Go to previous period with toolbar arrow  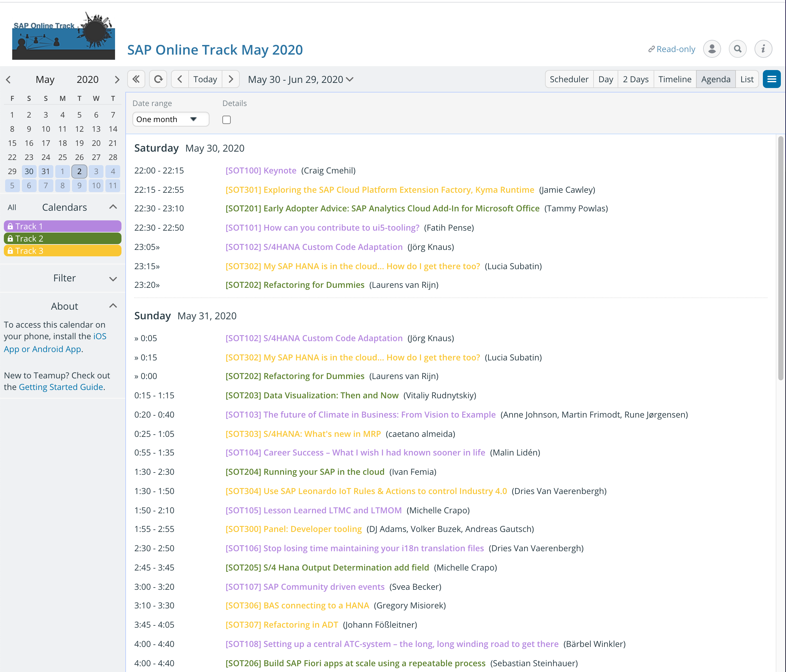click(180, 79)
